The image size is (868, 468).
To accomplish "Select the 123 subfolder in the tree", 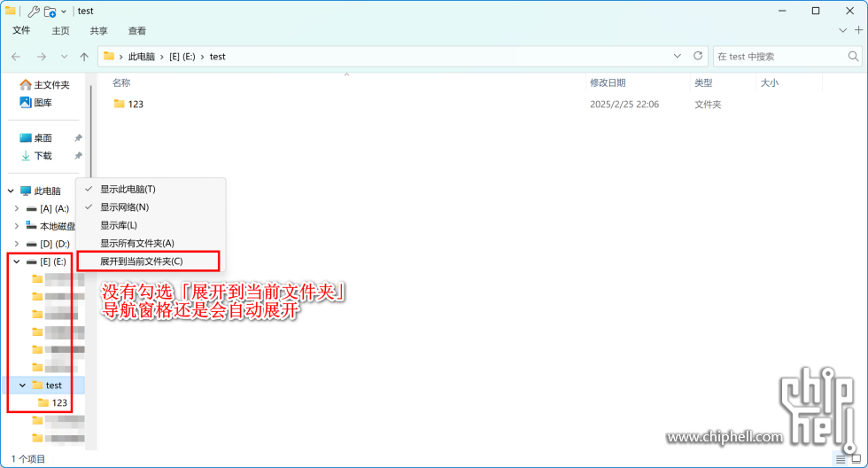I will 52,402.
